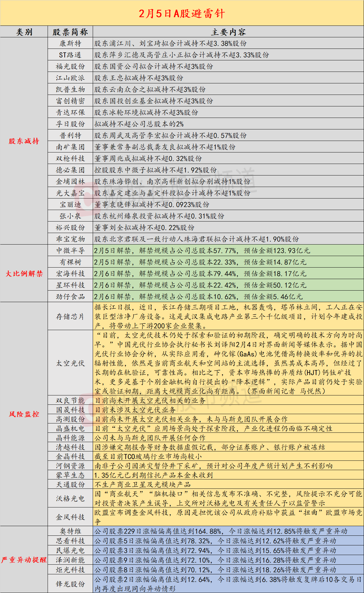Select the 股票简称 column header

click(70, 32)
